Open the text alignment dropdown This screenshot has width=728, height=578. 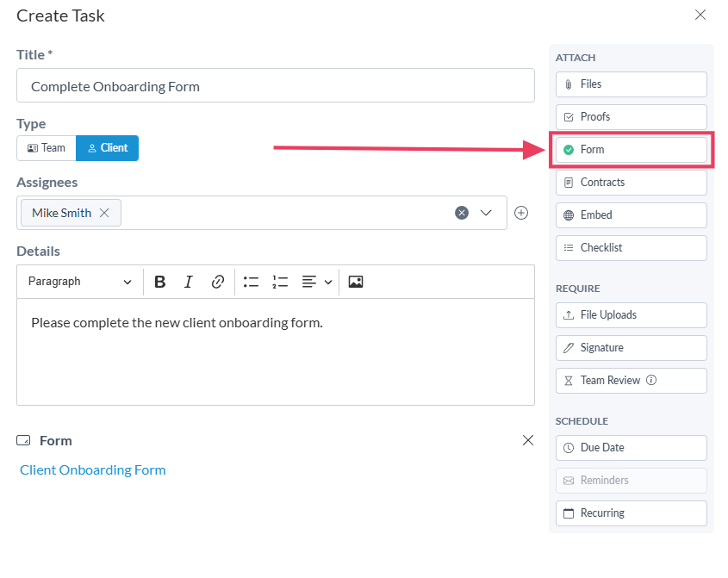317,282
